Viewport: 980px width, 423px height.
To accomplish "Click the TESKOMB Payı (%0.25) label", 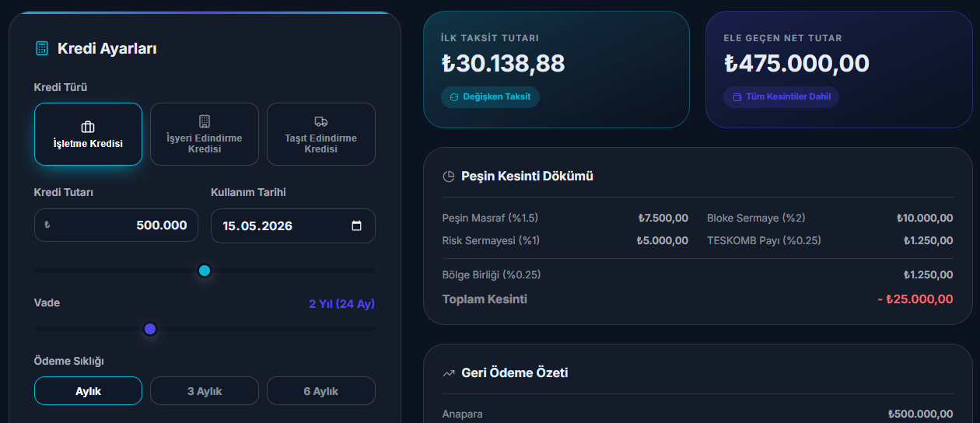I will point(764,240).
